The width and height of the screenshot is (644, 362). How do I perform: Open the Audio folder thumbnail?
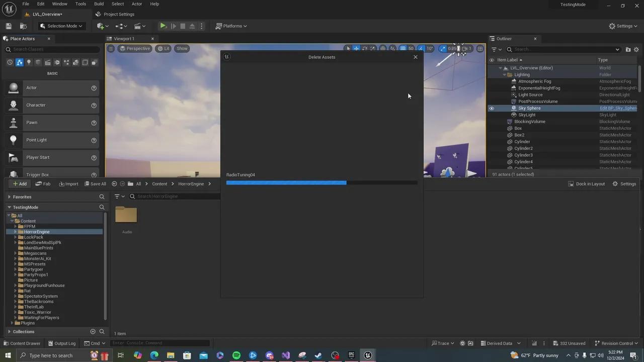(126, 215)
